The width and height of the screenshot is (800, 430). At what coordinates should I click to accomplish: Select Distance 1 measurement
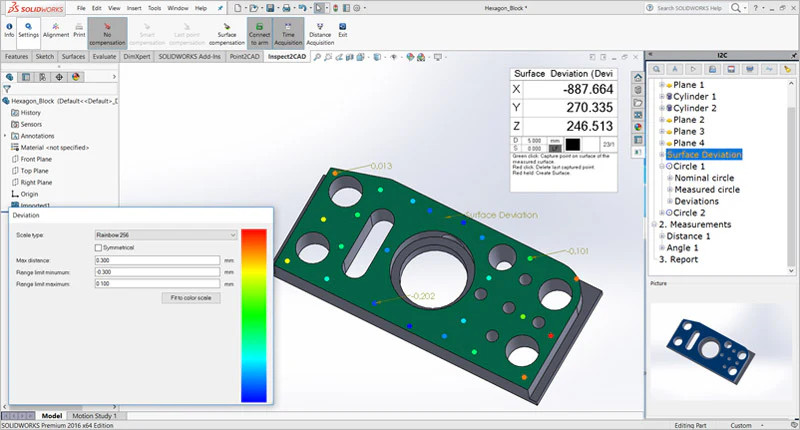tap(688, 236)
